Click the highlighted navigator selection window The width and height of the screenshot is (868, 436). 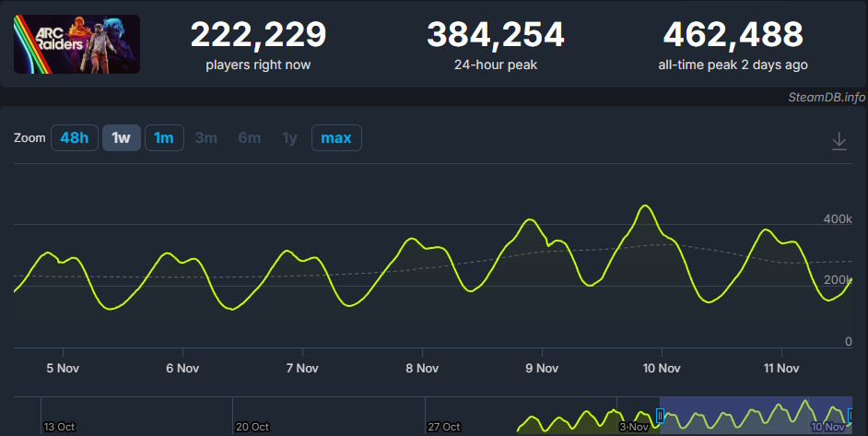coord(754,416)
